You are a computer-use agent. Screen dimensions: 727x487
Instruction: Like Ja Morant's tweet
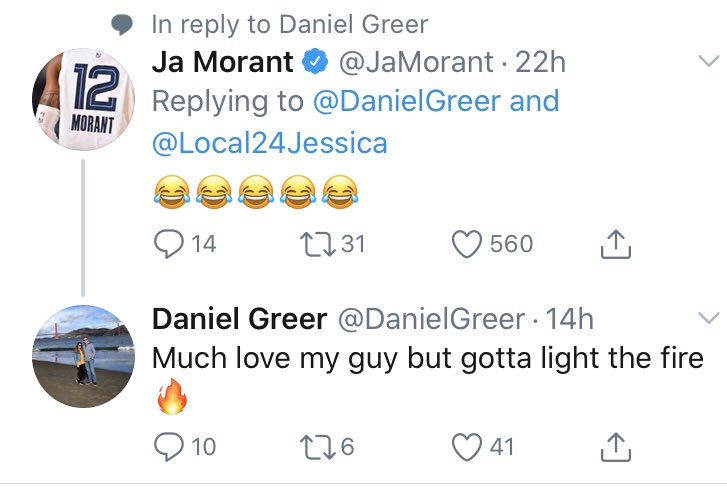coord(467,244)
